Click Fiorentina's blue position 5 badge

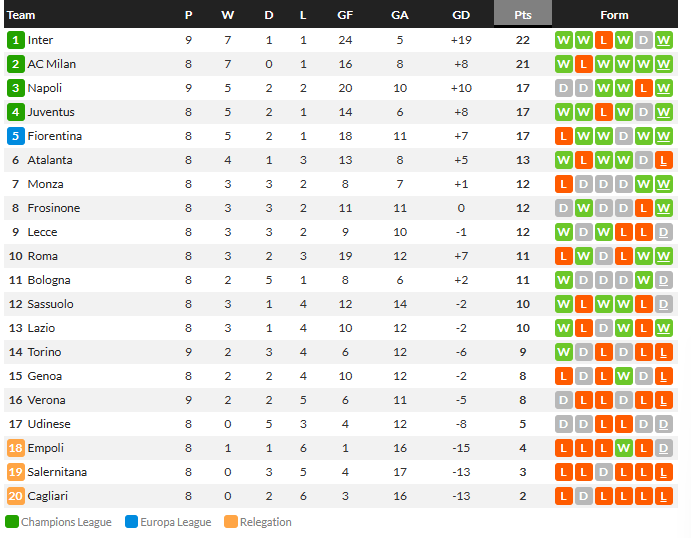[x=15, y=136]
